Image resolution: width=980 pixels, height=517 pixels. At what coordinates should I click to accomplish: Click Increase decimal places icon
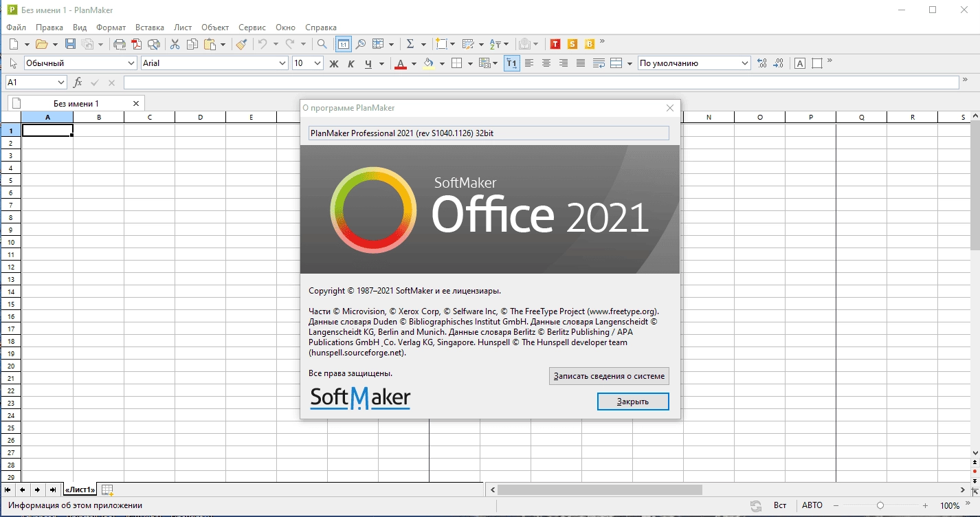pos(761,63)
